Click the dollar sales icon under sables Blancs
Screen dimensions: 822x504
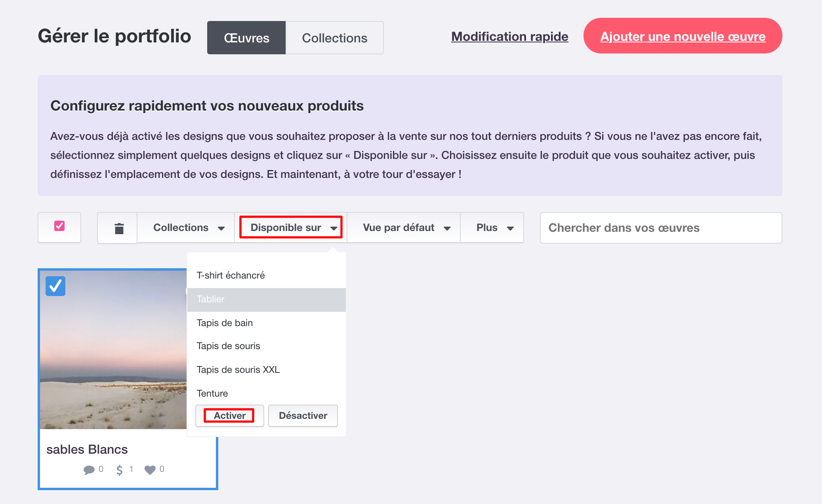(x=119, y=470)
